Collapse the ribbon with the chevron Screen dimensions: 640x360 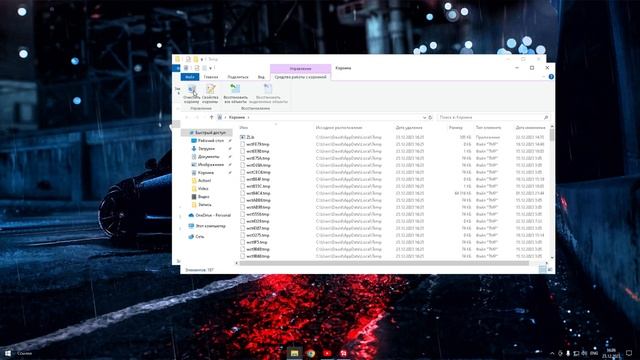tap(544, 77)
